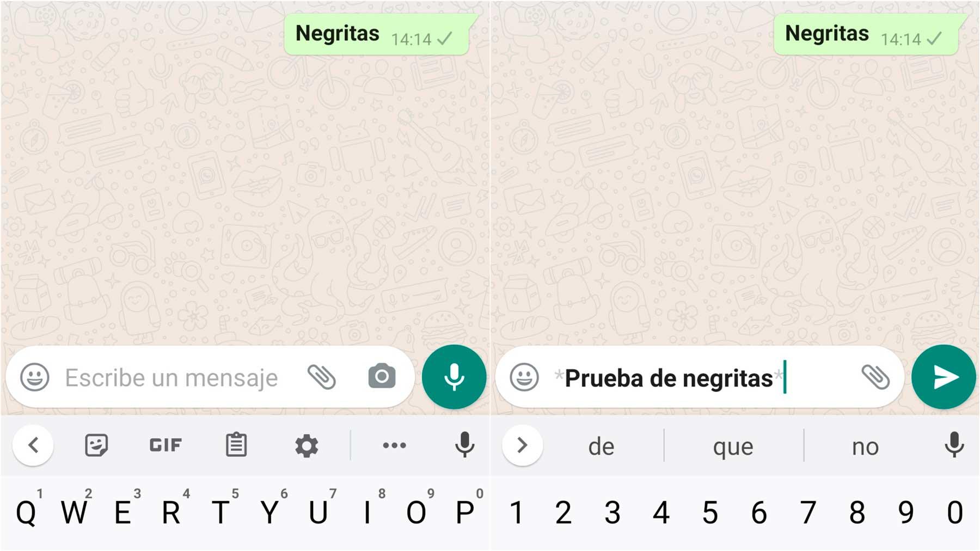The image size is (980, 551).
Task: Expand keyboard toolbar with right chevron
Action: click(522, 445)
